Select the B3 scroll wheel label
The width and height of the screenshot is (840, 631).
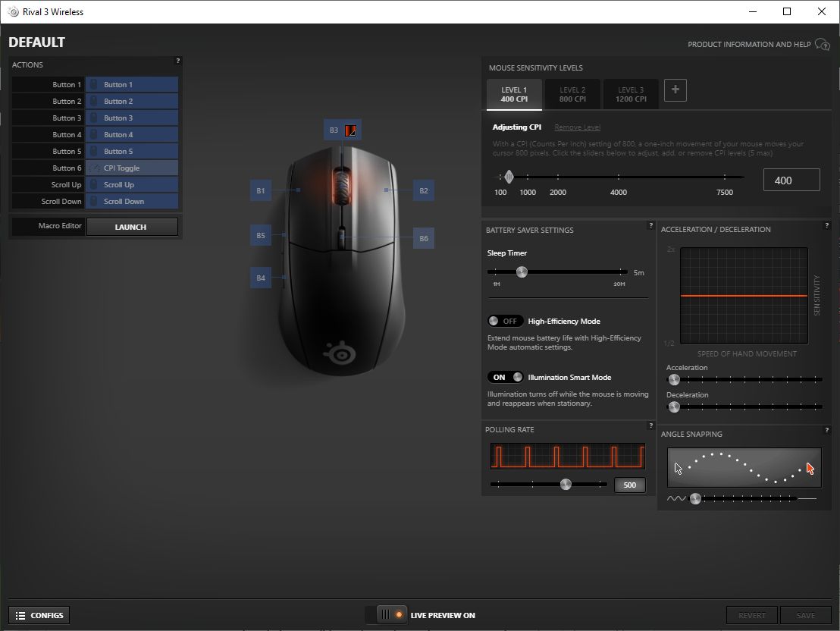click(x=334, y=130)
